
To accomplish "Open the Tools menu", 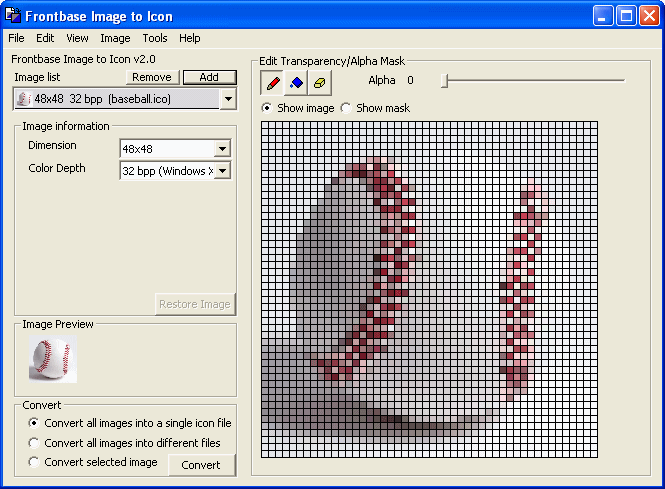I will pyautogui.click(x=155, y=38).
